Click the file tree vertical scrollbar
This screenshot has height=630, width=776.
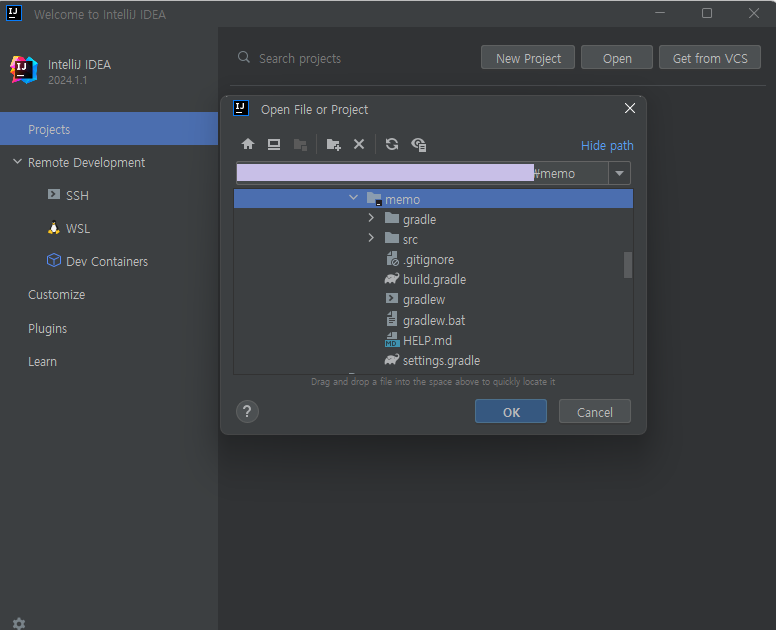coord(628,265)
